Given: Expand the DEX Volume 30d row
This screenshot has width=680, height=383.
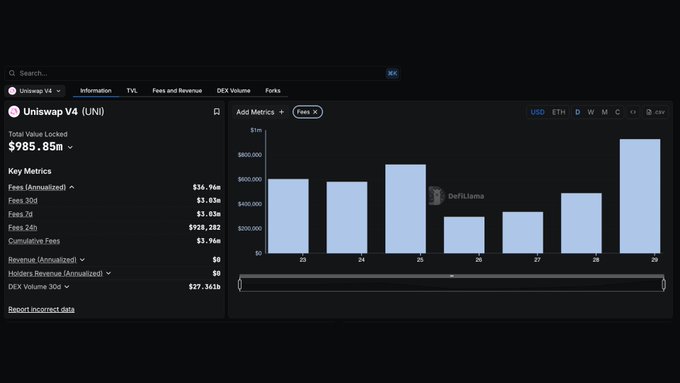Looking at the screenshot, I should (x=67, y=287).
